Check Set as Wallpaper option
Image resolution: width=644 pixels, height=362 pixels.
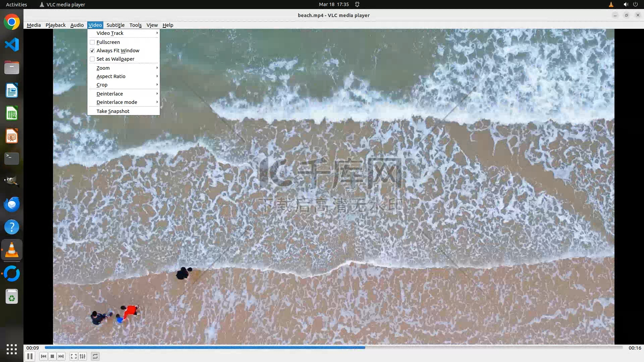pyautogui.click(x=115, y=59)
